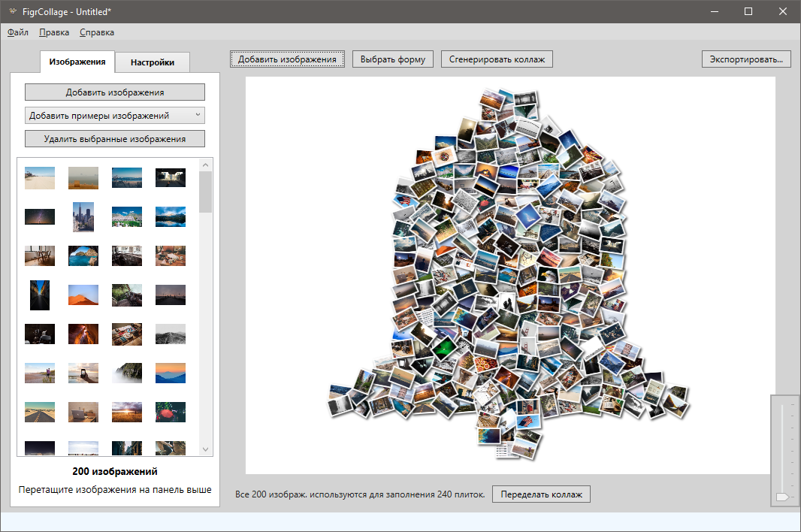Click the FigrCollage app icon in title bar

coord(12,11)
